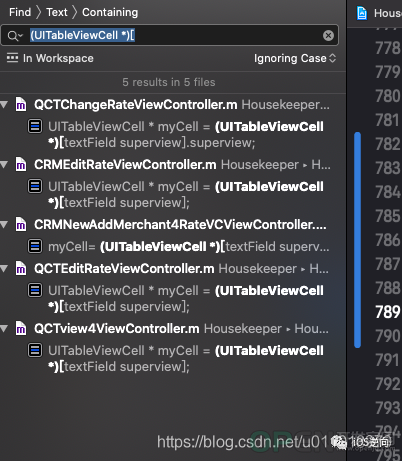
Task: Open the search magnifier options dropdown
Action: pos(15,35)
